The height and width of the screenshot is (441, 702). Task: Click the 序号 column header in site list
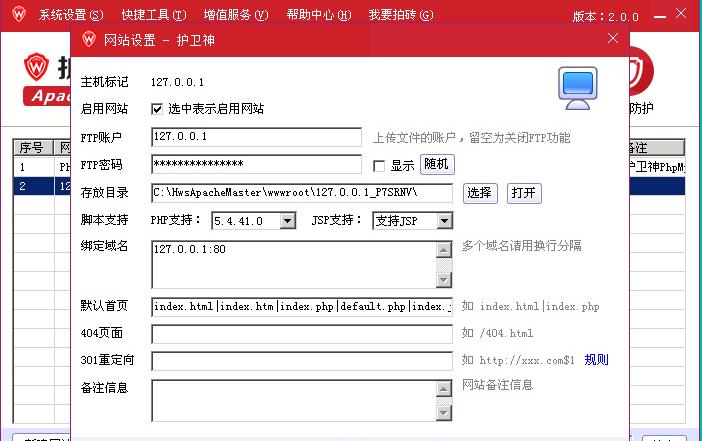[x=34, y=147]
